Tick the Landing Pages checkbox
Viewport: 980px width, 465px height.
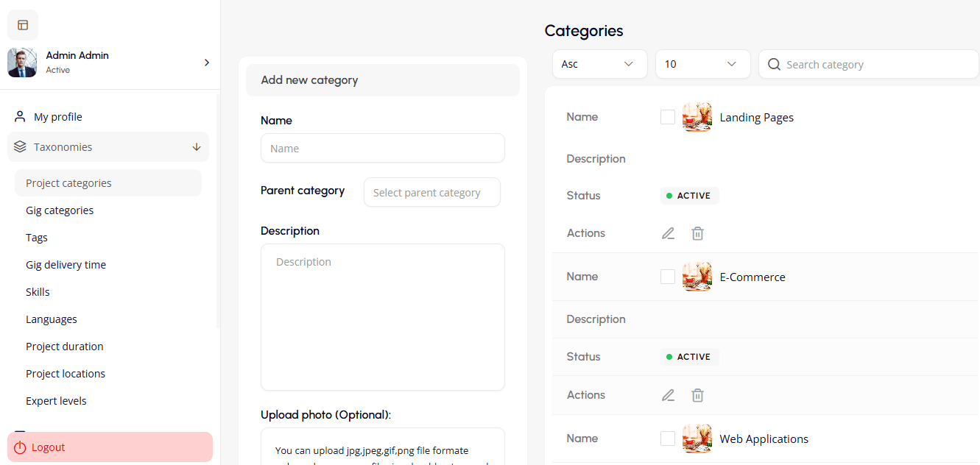coord(668,117)
